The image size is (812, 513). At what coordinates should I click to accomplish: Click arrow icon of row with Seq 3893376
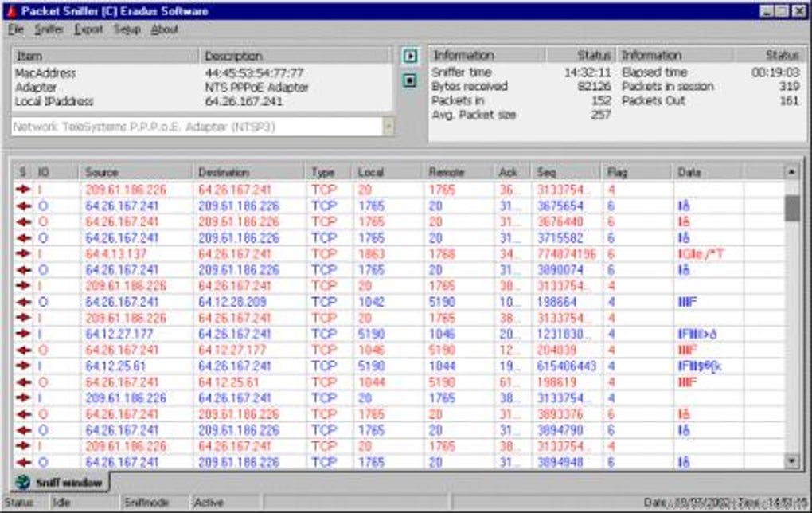pos(23,414)
